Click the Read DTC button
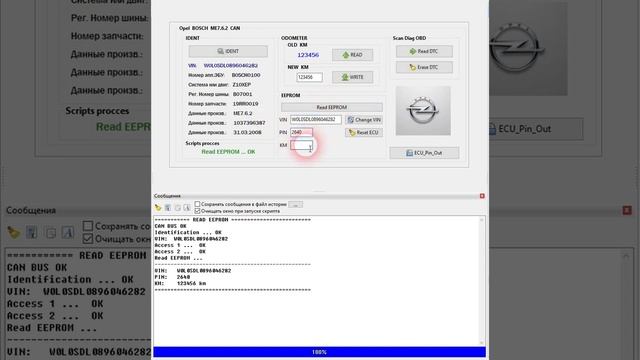Viewport: 640px width, 360px height. pos(424,51)
